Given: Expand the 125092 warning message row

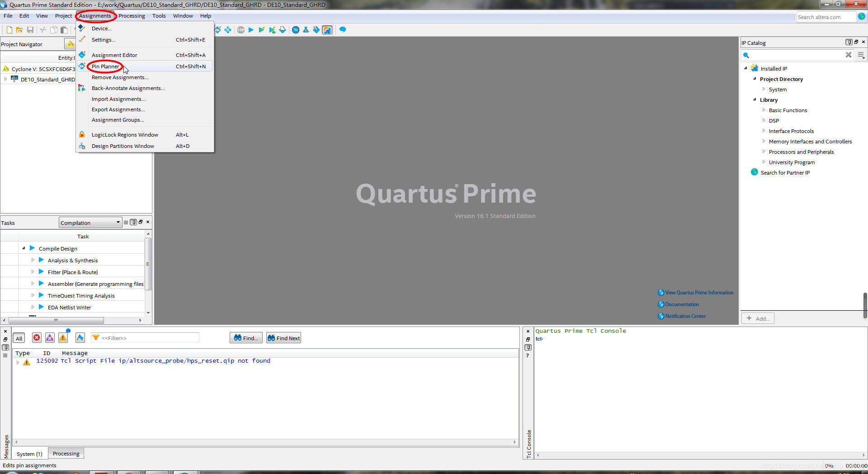Looking at the screenshot, I should coord(18,362).
